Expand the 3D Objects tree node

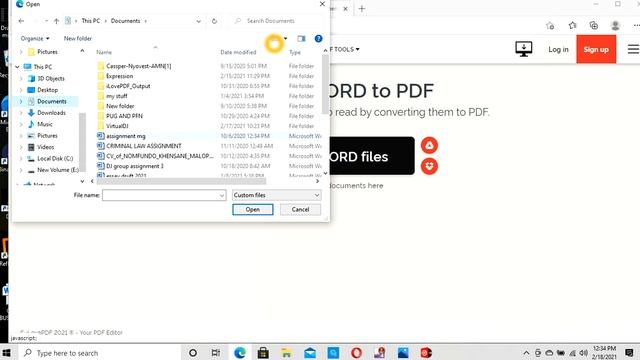[x=21, y=78]
